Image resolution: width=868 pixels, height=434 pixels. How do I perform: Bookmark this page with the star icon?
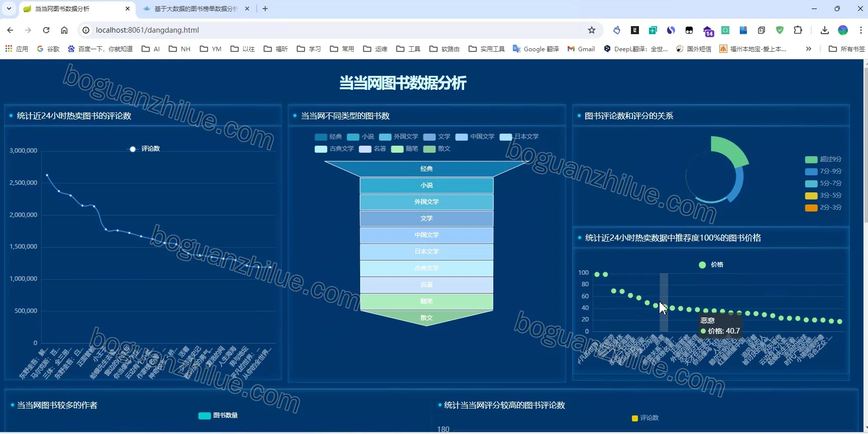(592, 30)
